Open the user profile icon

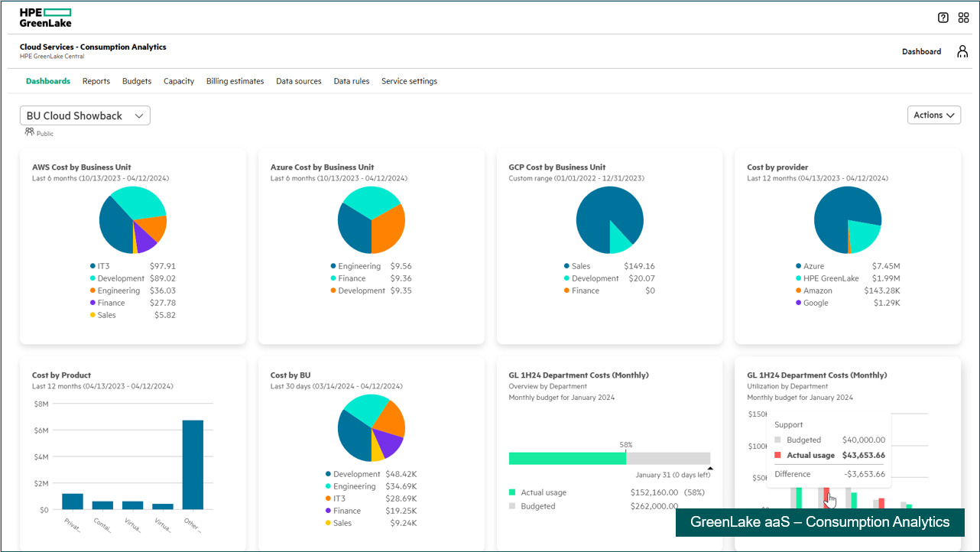pyautogui.click(x=962, y=51)
